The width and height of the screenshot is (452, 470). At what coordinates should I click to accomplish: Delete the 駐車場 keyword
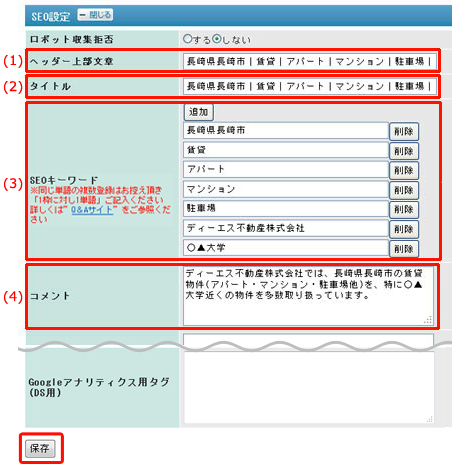coord(404,209)
